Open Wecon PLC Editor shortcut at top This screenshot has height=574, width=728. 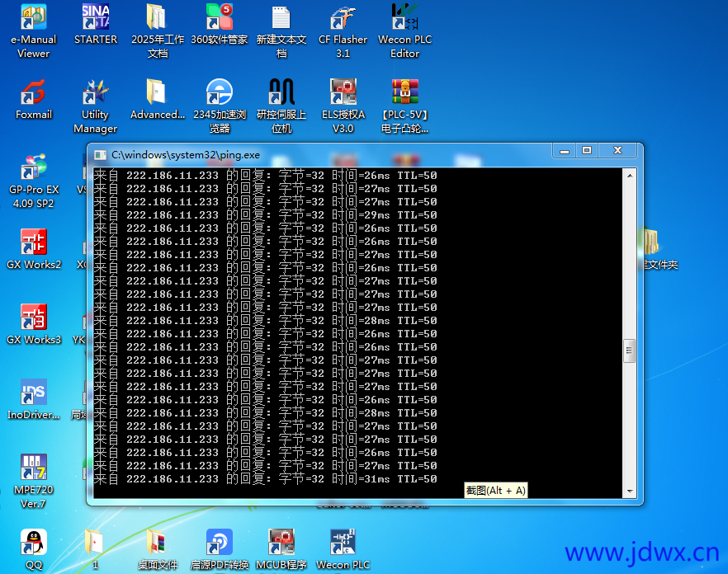click(404, 31)
